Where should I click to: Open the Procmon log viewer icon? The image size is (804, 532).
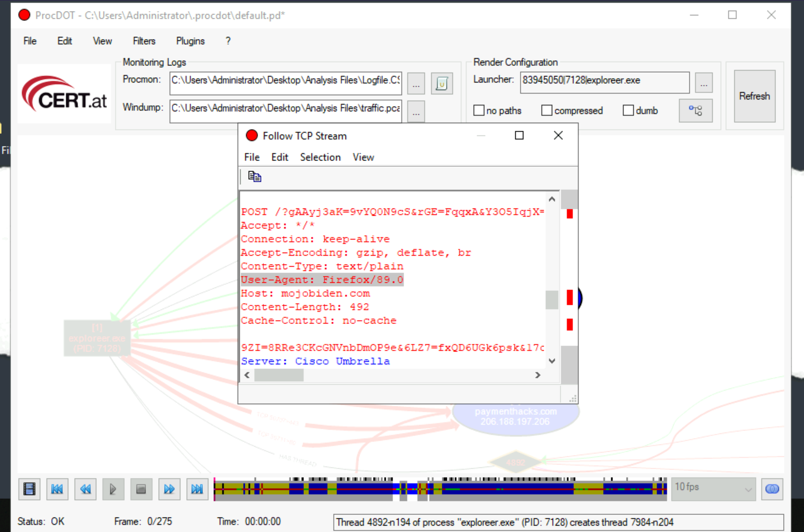point(442,83)
